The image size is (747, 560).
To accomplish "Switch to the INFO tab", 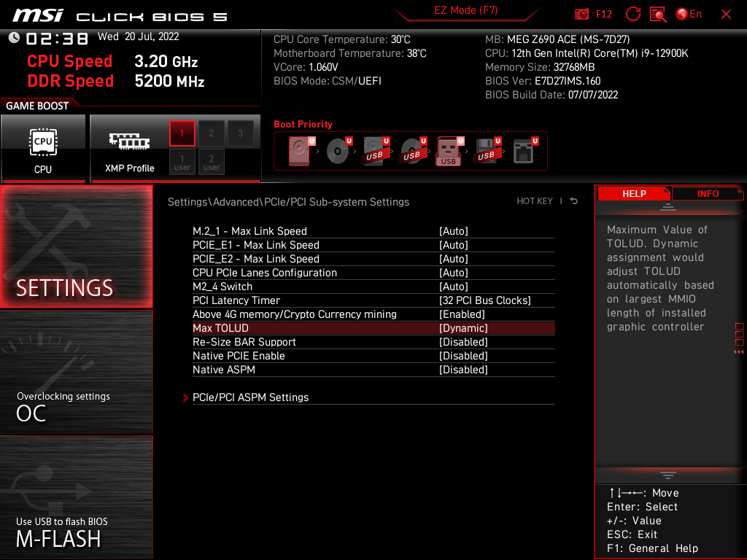I will pyautogui.click(x=708, y=194).
